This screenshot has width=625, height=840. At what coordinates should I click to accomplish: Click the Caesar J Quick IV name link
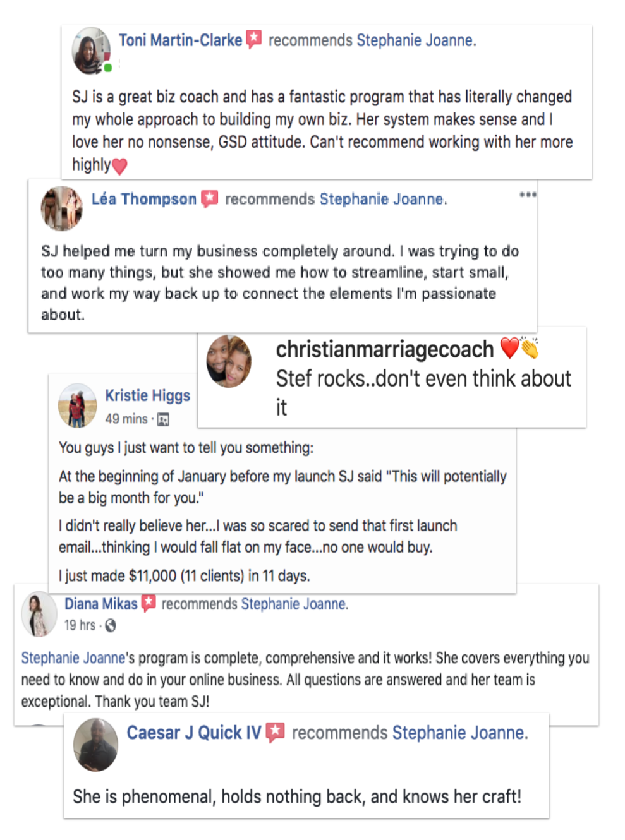click(x=193, y=733)
